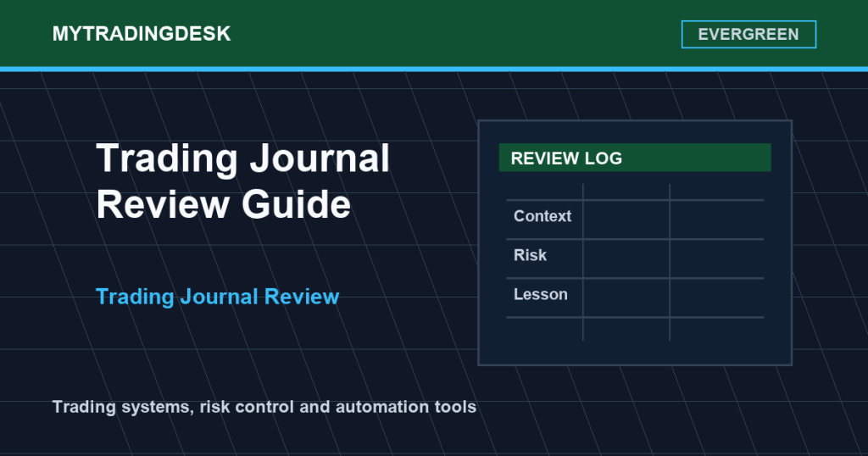Click the EVERGREEN badge

point(748,34)
